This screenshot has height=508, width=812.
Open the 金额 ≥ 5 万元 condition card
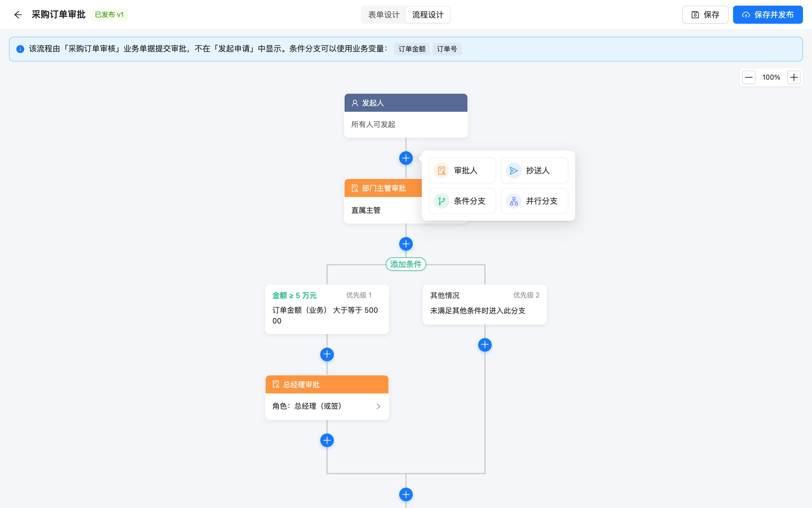click(x=327, y=309)
